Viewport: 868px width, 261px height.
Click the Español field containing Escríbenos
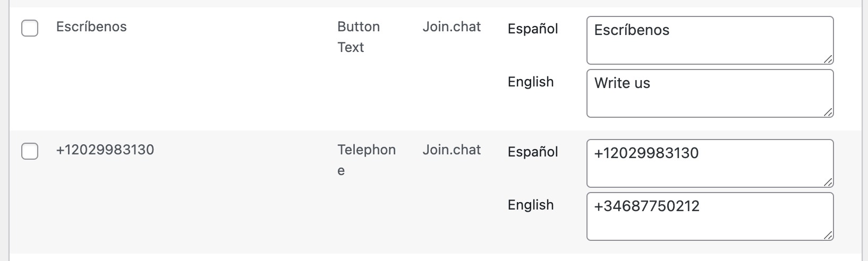click(x=709, y=40)
